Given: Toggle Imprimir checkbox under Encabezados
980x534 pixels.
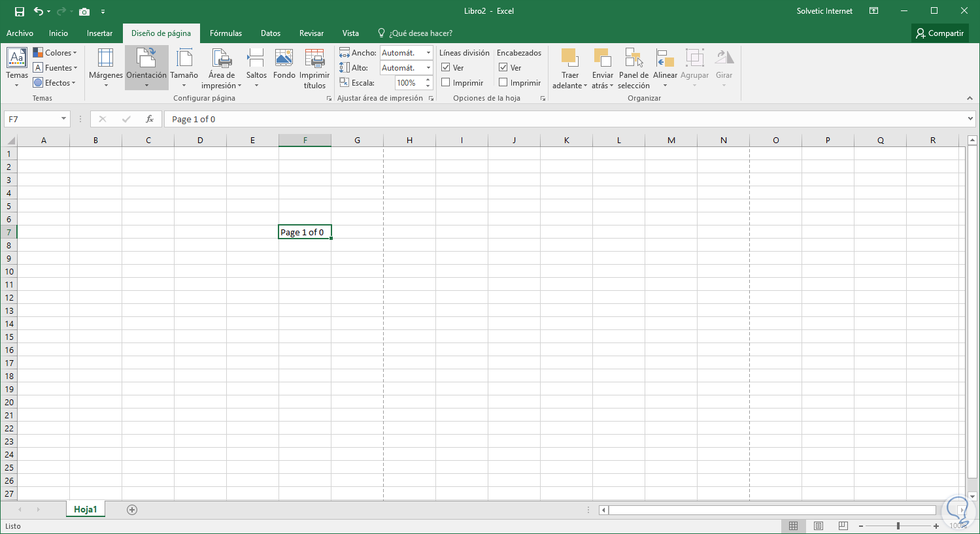Looking at the screenshot, I should pos(503,82).
